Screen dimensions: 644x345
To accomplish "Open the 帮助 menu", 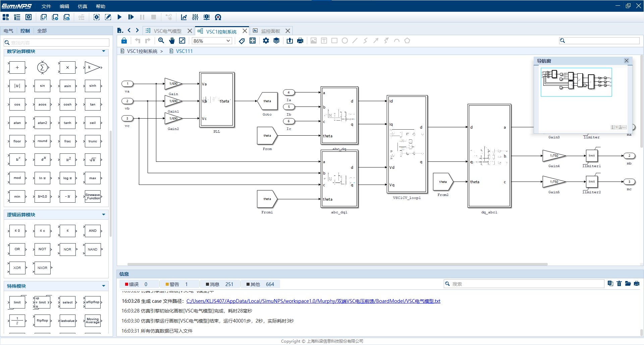I will (101, 6).
